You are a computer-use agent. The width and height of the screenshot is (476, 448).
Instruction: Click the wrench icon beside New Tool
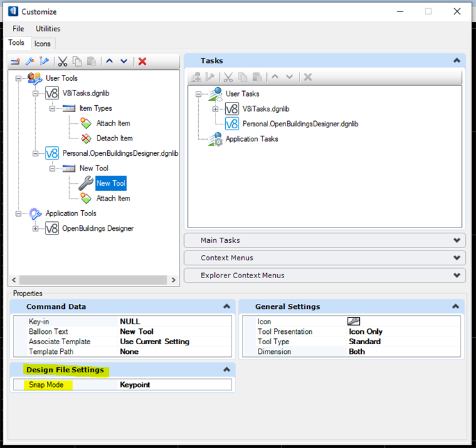86,183
